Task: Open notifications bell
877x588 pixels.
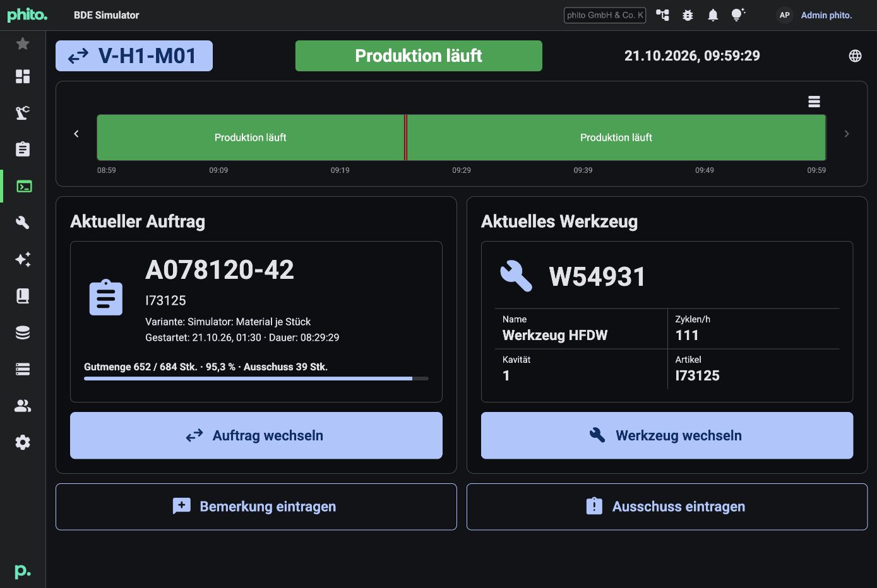Action: [x=713, y=15]
